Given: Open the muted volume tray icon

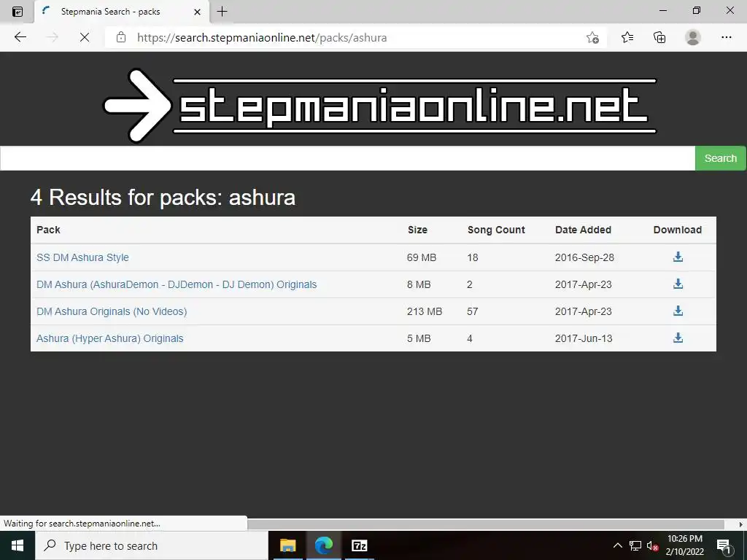Looking at the screenshot, I should 652,545.
